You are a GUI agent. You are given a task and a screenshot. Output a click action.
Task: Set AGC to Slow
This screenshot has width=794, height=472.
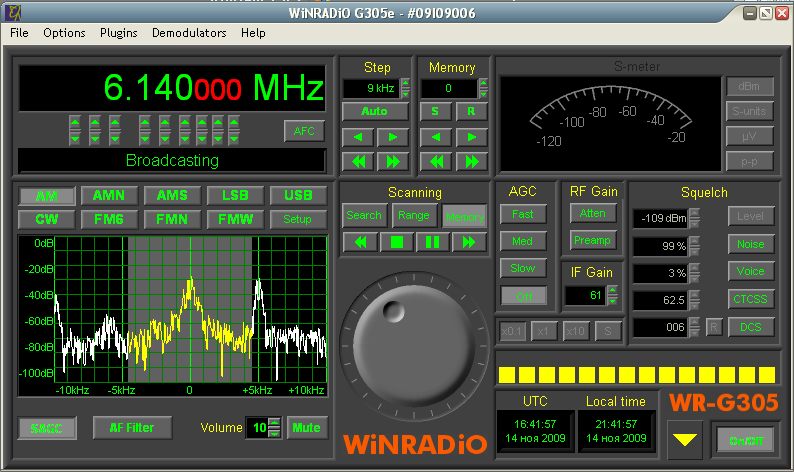tap(523, 268)
